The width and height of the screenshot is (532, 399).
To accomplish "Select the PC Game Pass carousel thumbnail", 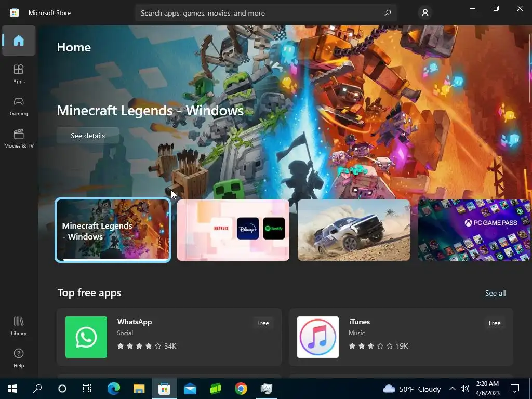I will (x=474, y=230).
